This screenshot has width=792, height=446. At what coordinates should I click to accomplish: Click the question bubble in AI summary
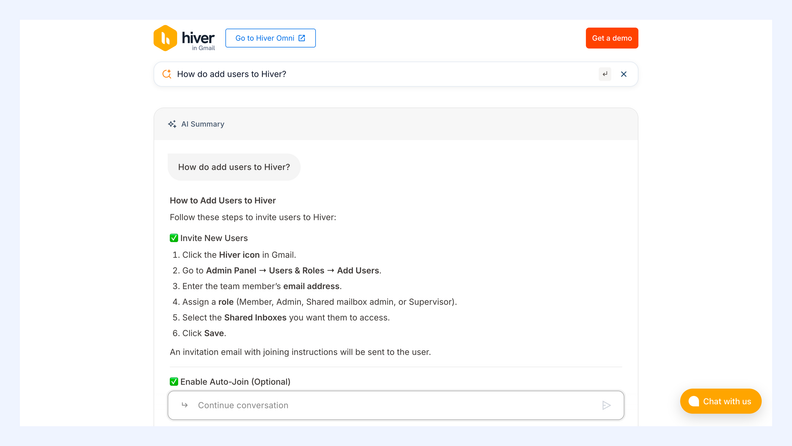[x=234, y=167]
